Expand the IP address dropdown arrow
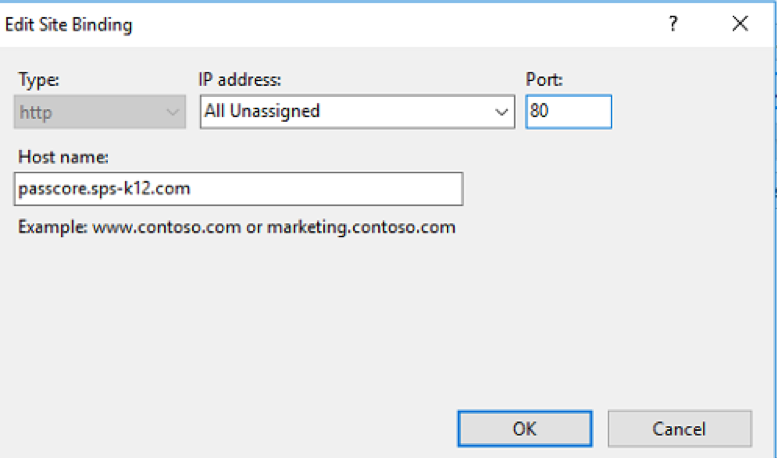The width and height of the screenshot is (777, 458). pyautogui.click(x=502, y=112)
